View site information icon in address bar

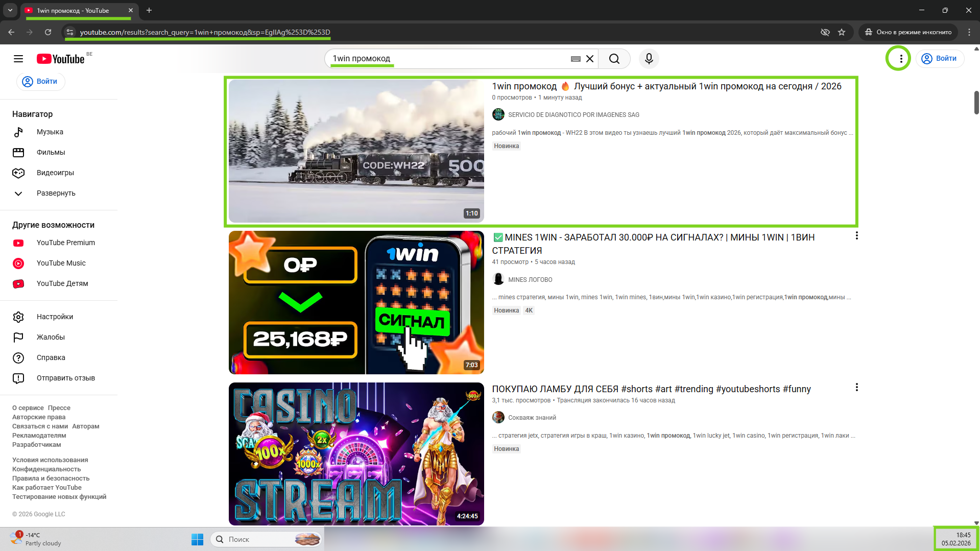tap(70, 32)
